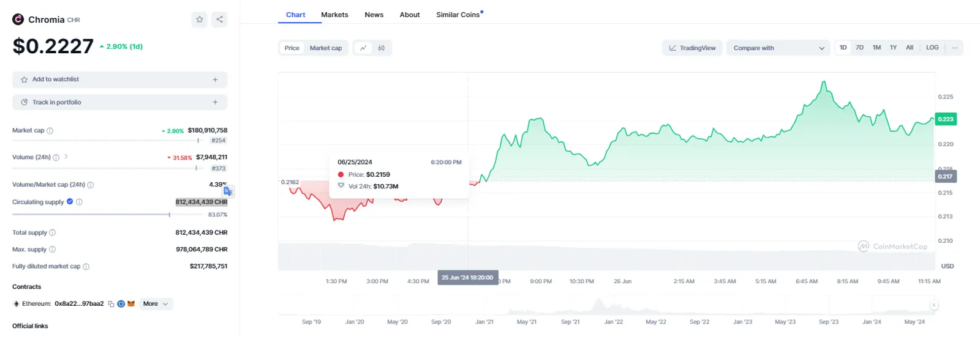Click the blue wallet icon beside contract
Screen dimensions: 980x337
pyautogui.click(x=121, y=304)
